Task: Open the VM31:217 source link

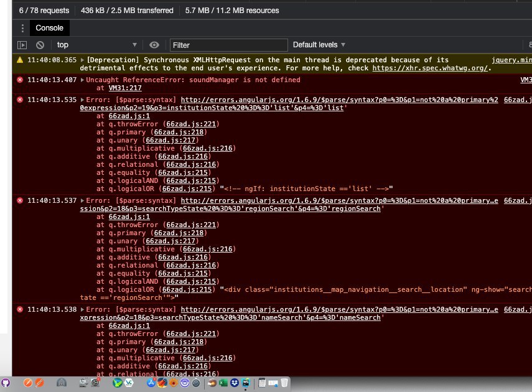Action: click(x=125, y=88)
